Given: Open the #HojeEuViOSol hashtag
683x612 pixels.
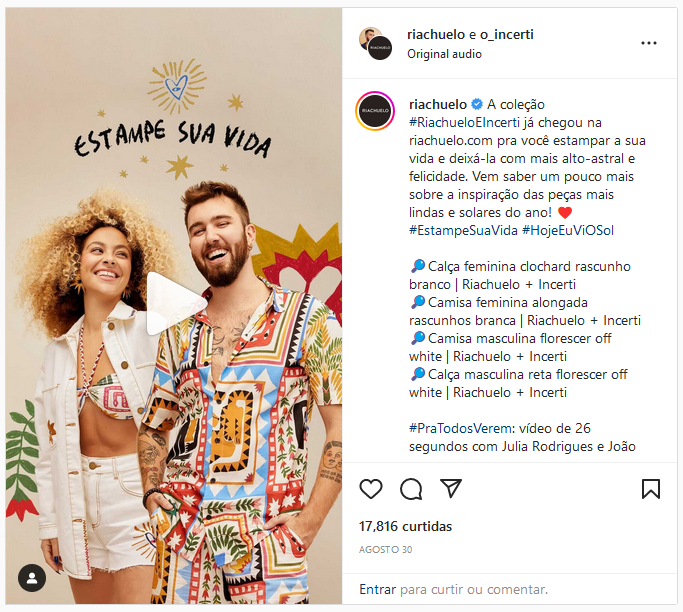Looking at the screenshot, I should point(568,230).
